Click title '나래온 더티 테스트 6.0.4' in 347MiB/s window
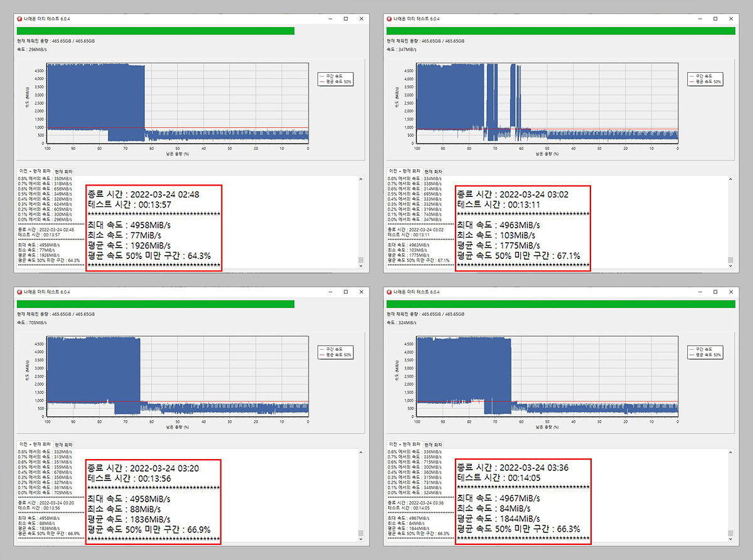 [x=417, y=19]
